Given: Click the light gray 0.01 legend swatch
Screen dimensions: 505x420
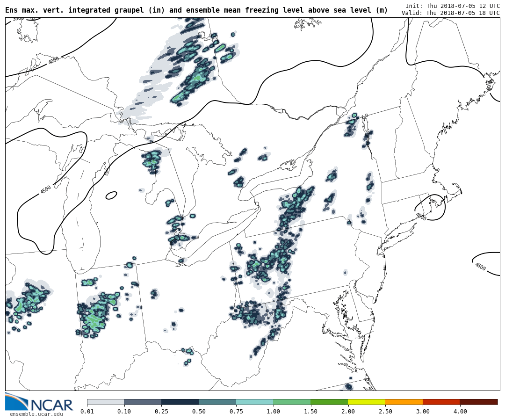Looking at the screenshot, I should [105, 402].
